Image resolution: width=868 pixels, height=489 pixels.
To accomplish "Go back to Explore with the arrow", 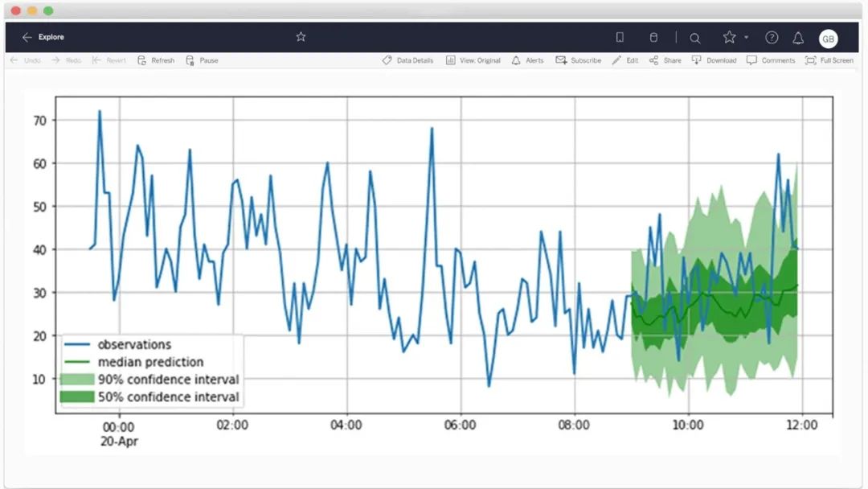I will point(27,37).
